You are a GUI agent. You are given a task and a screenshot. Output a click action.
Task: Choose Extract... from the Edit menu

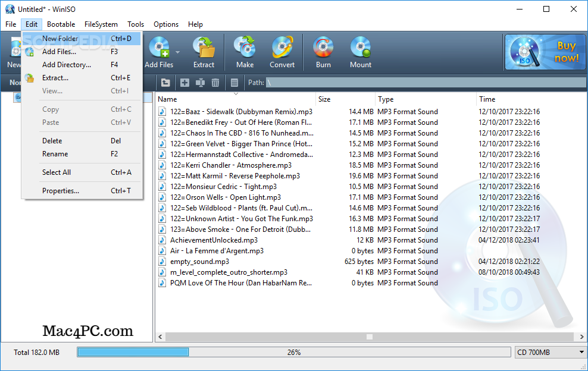pos(82,78)
